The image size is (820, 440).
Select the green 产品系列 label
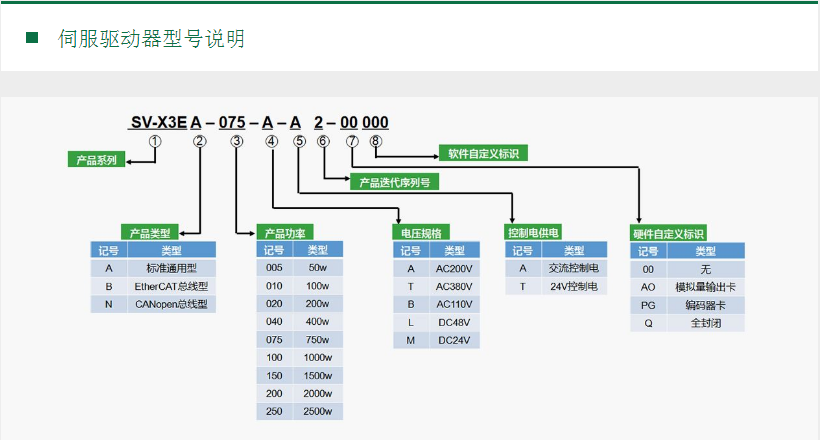tap(97, 160)
